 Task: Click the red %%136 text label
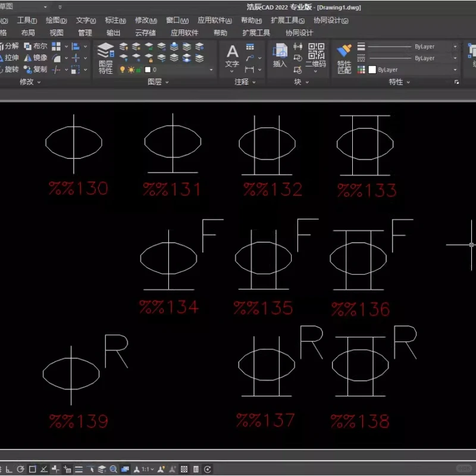(x=361, y=309)
